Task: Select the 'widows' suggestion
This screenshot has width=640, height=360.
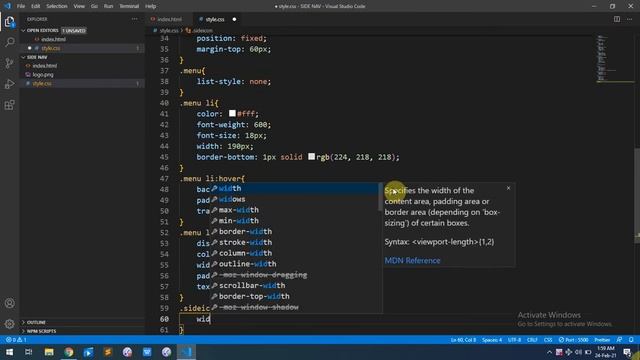Action: [x=296, y=199]
